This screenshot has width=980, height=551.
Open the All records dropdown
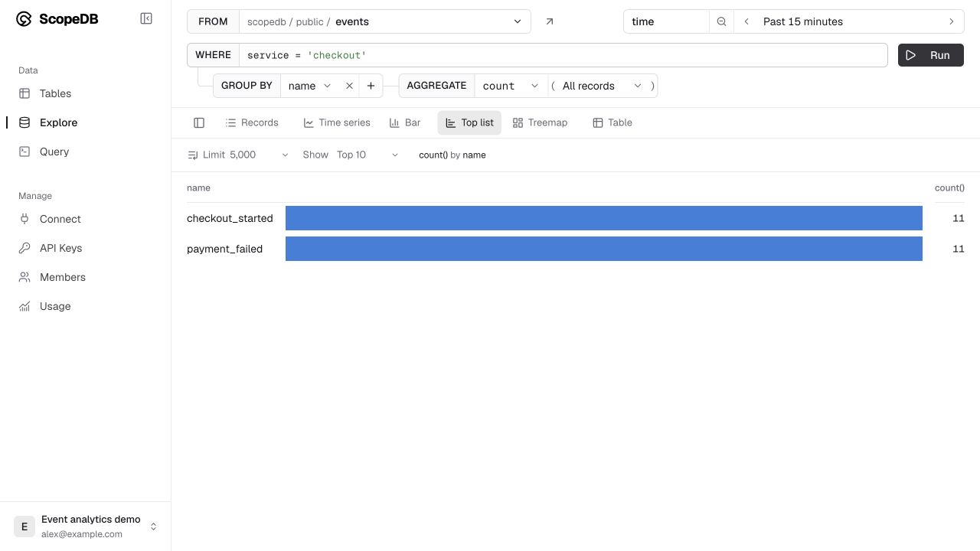tap(603, 86)
